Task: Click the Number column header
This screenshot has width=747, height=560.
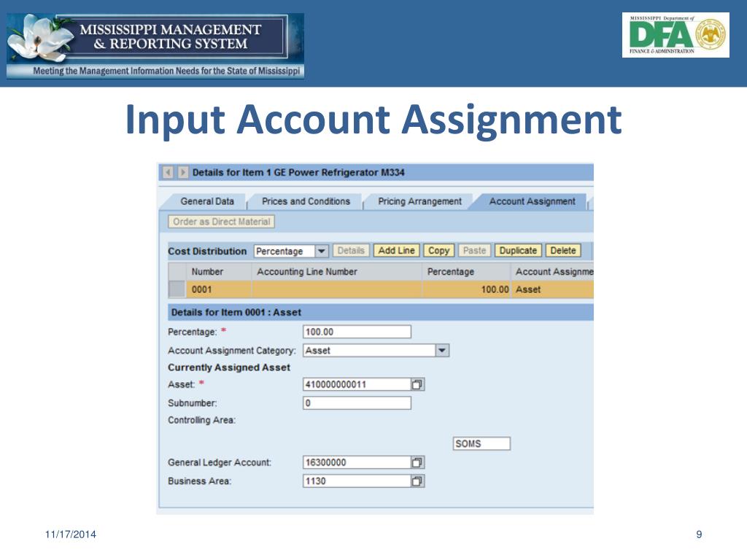Action: pyautogui.click(x=219, y=271)
